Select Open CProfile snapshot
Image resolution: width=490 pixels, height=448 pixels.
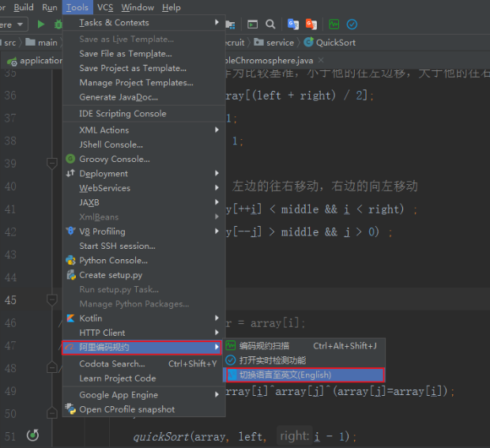[144, 409]
